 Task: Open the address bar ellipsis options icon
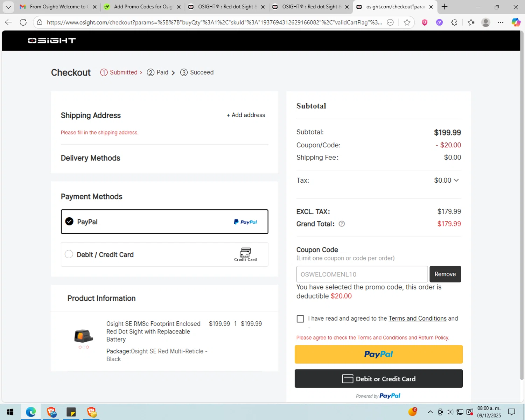tap(390, 22)
